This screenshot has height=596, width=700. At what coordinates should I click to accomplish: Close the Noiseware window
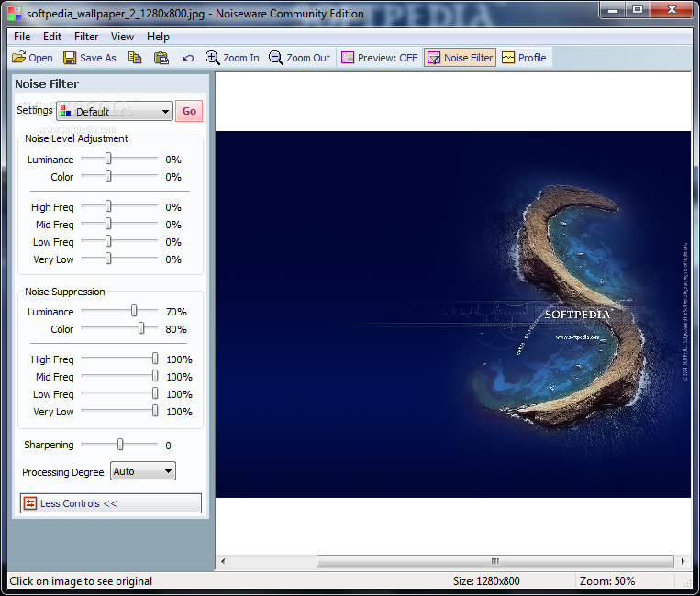(672, 9)
